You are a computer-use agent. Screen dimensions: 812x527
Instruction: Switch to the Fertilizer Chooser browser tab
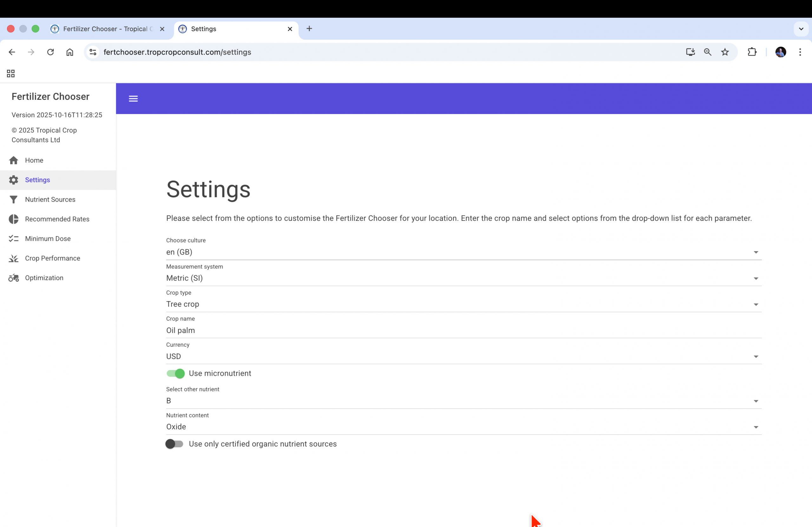(x=105, y=29)
